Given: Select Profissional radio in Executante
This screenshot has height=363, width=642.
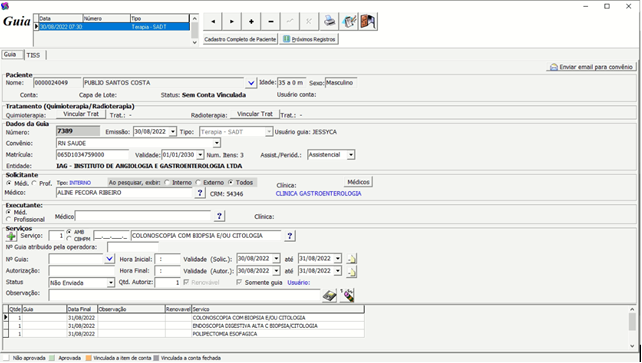Looking at the screenshot, I should [x=9, y=219].
